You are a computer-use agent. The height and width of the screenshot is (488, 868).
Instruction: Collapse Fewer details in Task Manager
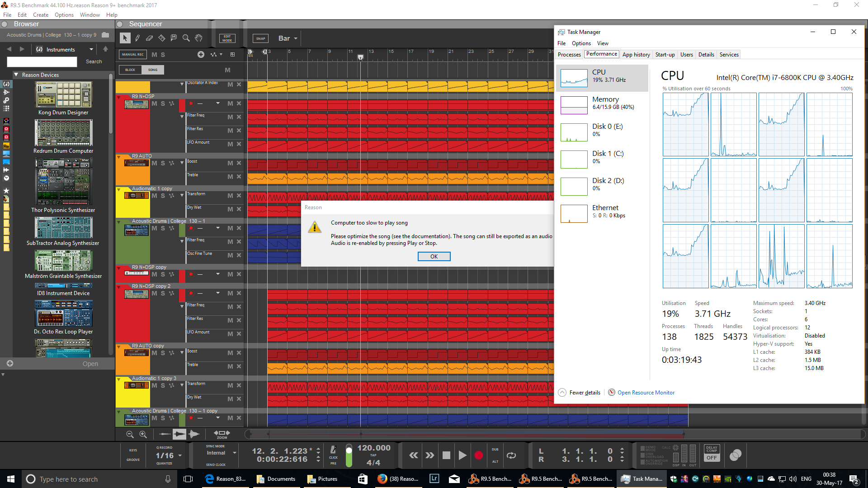(580, 392)
